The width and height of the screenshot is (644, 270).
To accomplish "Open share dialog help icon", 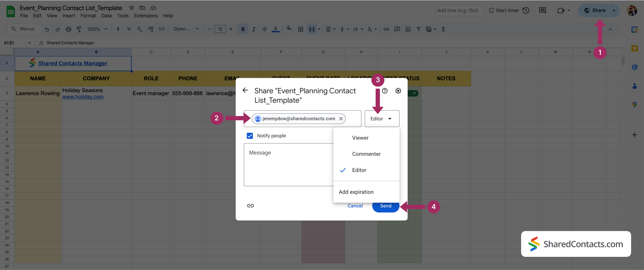I will click(x=385, y=91).
